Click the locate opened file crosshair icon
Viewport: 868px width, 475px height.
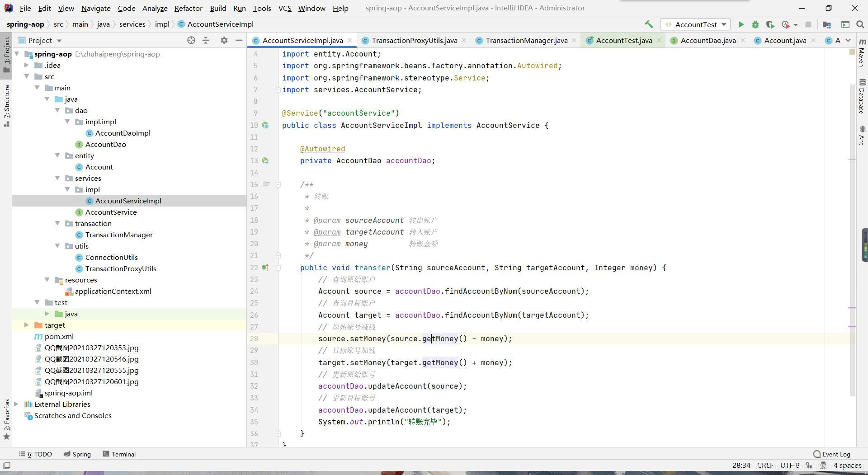191,40
